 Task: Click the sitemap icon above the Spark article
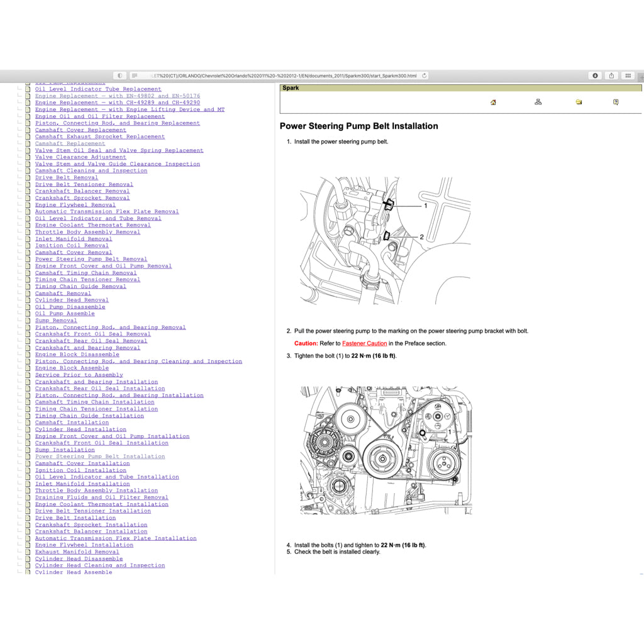(538, 101)
